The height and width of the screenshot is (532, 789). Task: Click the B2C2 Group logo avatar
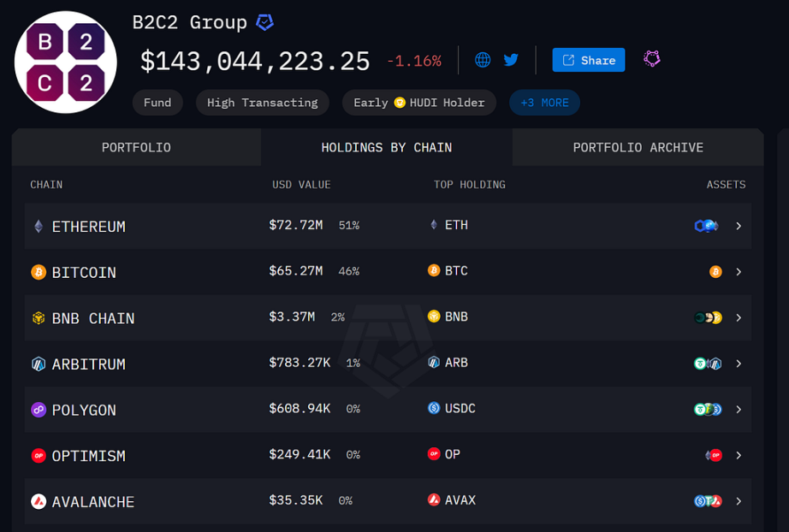pyautogui.click(x=66, y=62)
